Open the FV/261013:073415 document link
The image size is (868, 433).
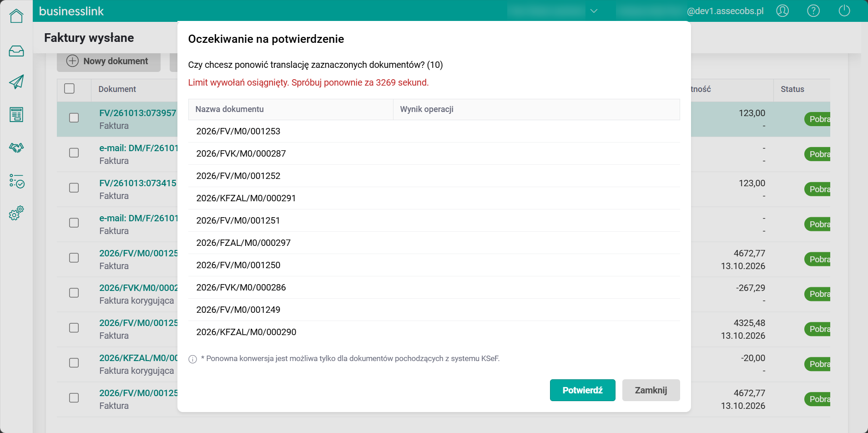(138, 183)
